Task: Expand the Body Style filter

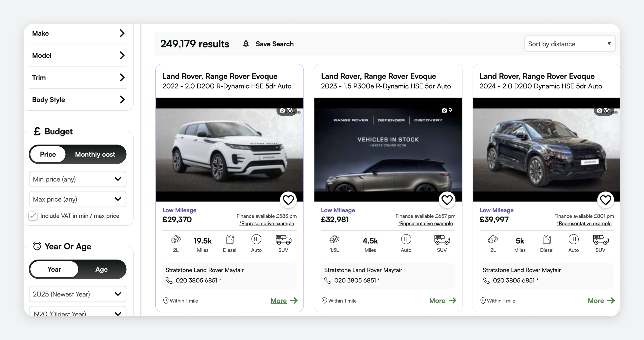Action: 78,100
